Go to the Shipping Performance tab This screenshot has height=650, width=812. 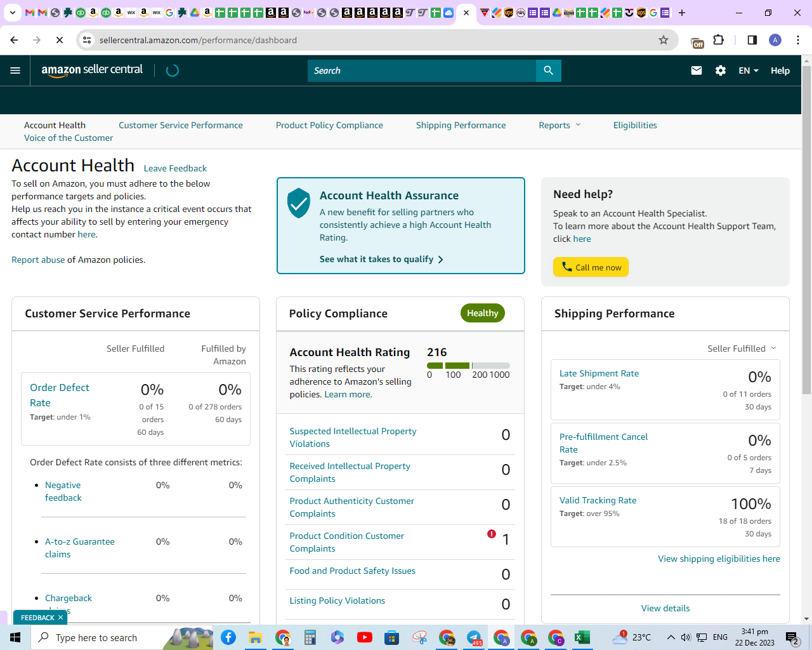click(x=461, y=125)
